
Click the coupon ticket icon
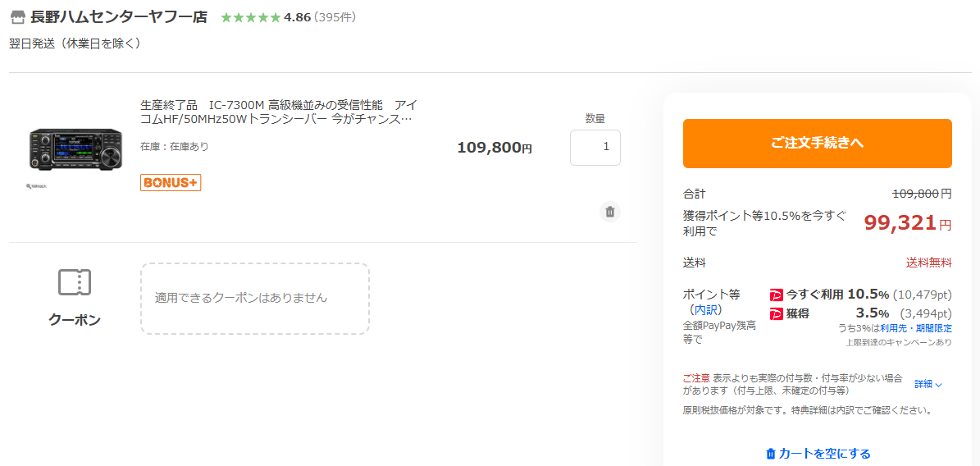[75, 282]
